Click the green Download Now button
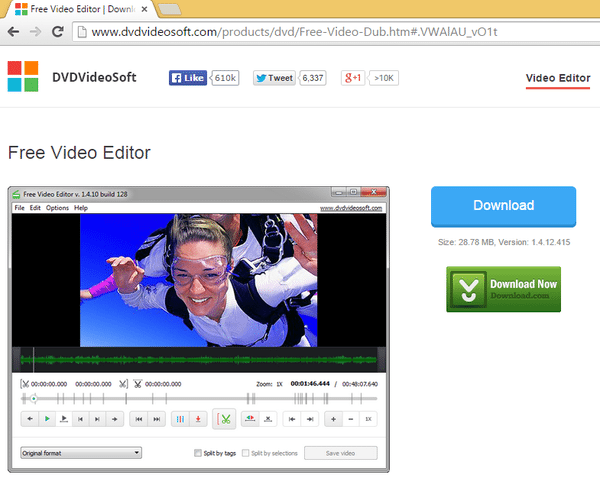600x478 pixels. [x=504, y=289]
